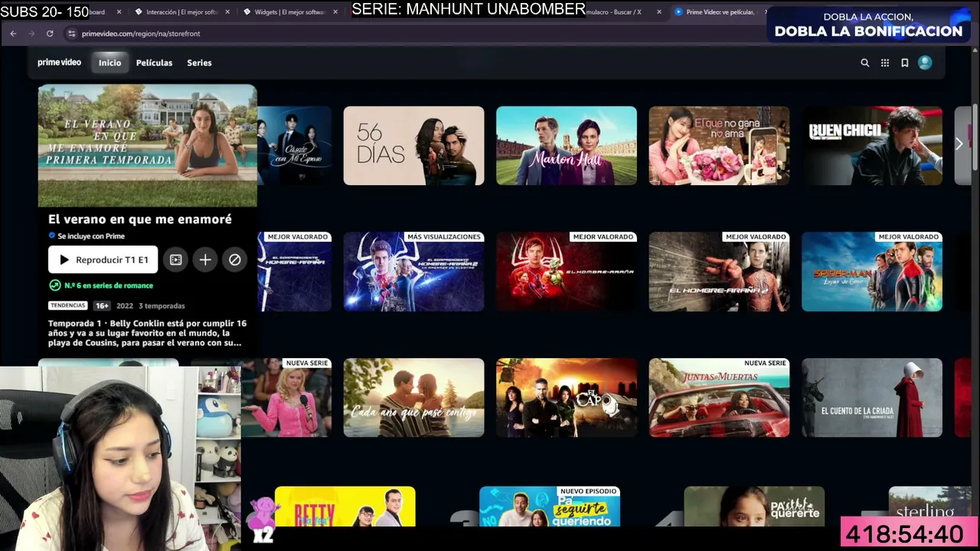Open the Juntas y Muertas thumbnail
This screenshot has height=551, width=980.
tap(719, 398)
